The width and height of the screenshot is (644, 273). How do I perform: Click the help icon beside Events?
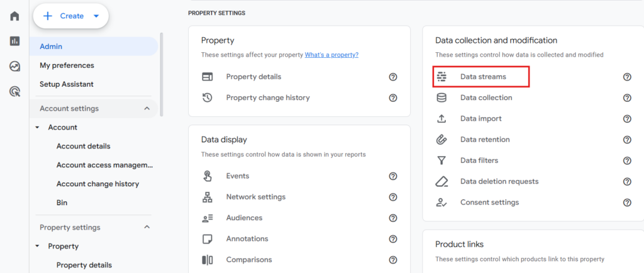[x=393, y=176]
